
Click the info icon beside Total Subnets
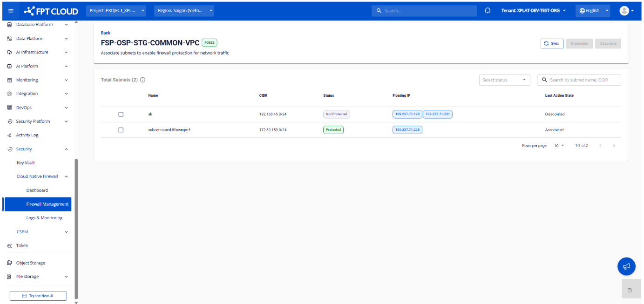pyautogui.click(x=143, y=80)
